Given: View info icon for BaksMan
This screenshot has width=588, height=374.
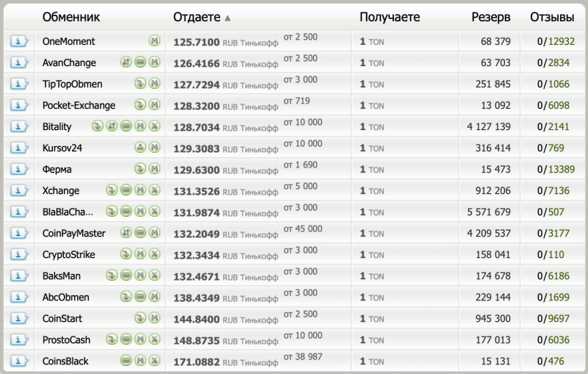Looking at the screenshot, I should pyautogui.click(x=19, y=276).
